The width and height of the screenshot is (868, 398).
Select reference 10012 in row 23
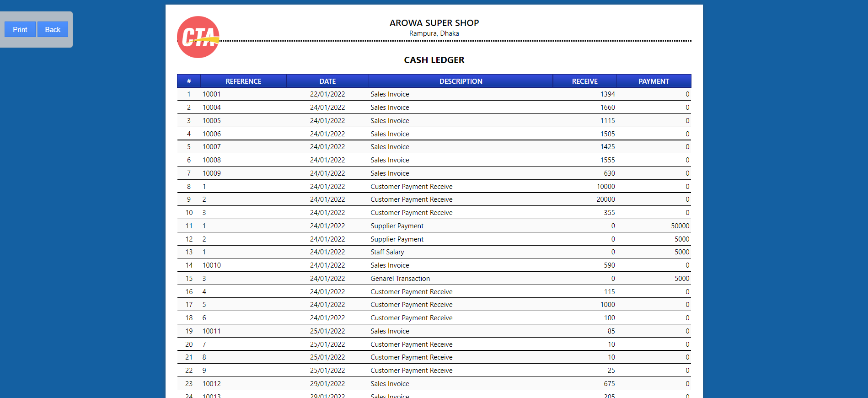212,384
